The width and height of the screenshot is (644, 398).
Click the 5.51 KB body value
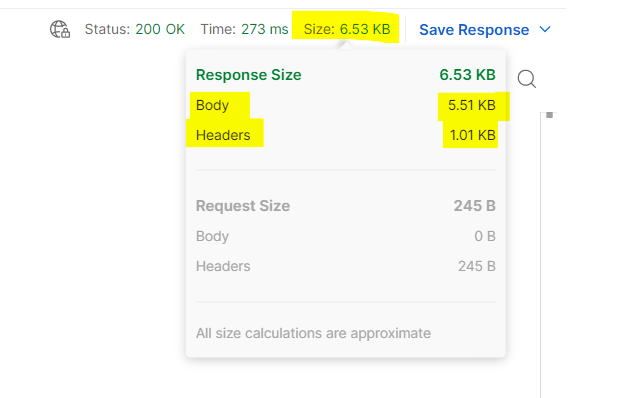(x=472, y=105)
